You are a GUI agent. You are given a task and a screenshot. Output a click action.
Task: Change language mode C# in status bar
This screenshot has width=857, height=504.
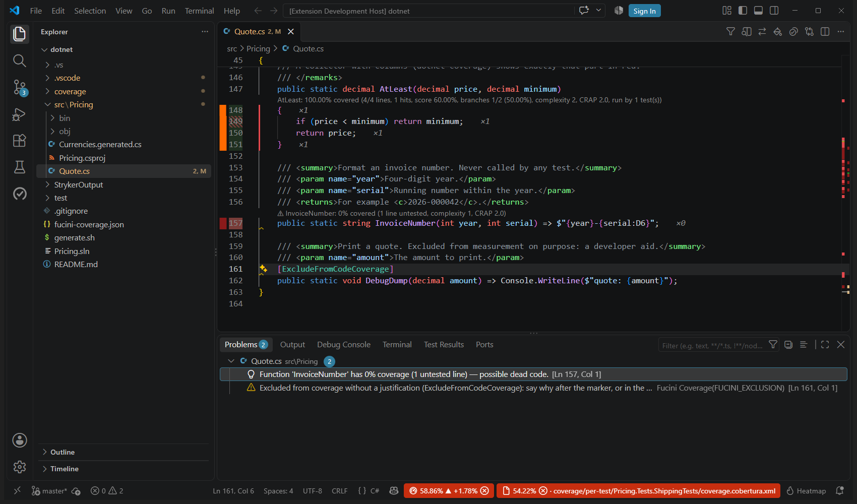[x=375, y=491]
